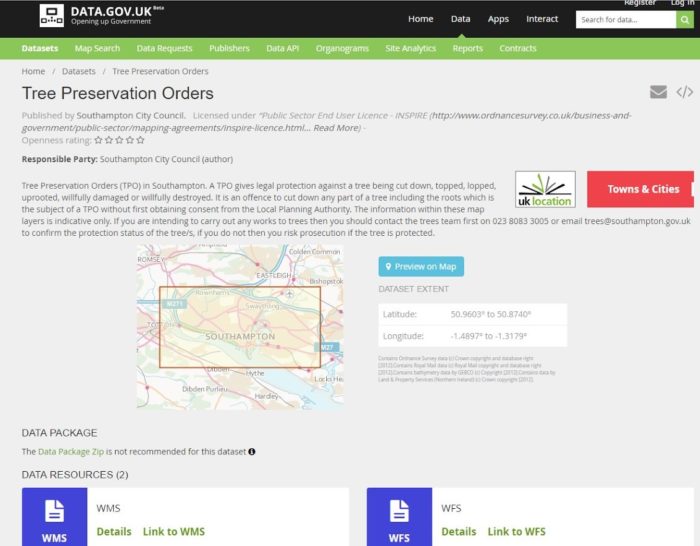Open the Reports tab

coord(467,48)
